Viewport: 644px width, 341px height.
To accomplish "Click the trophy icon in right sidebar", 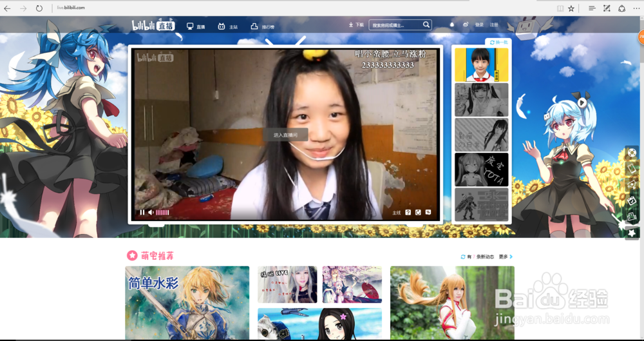I will (632, 184).
